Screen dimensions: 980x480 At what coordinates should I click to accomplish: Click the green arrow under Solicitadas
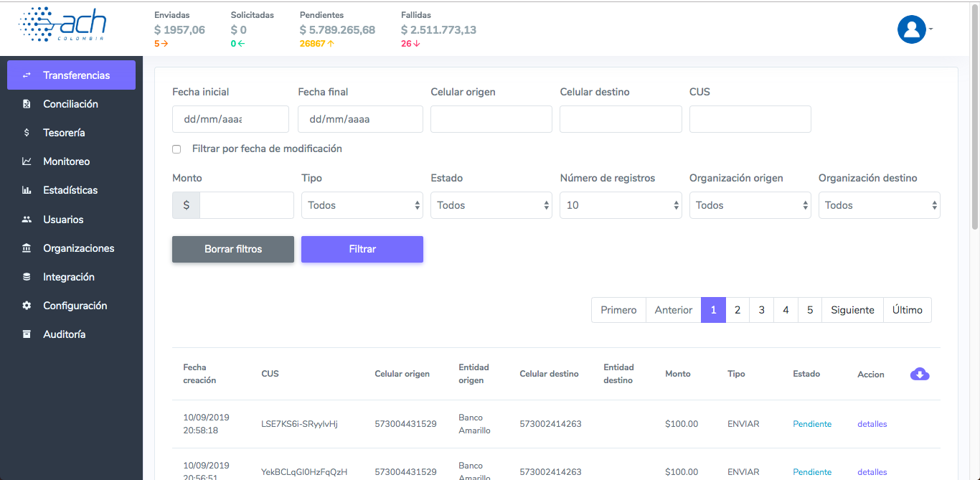point(241,44)
